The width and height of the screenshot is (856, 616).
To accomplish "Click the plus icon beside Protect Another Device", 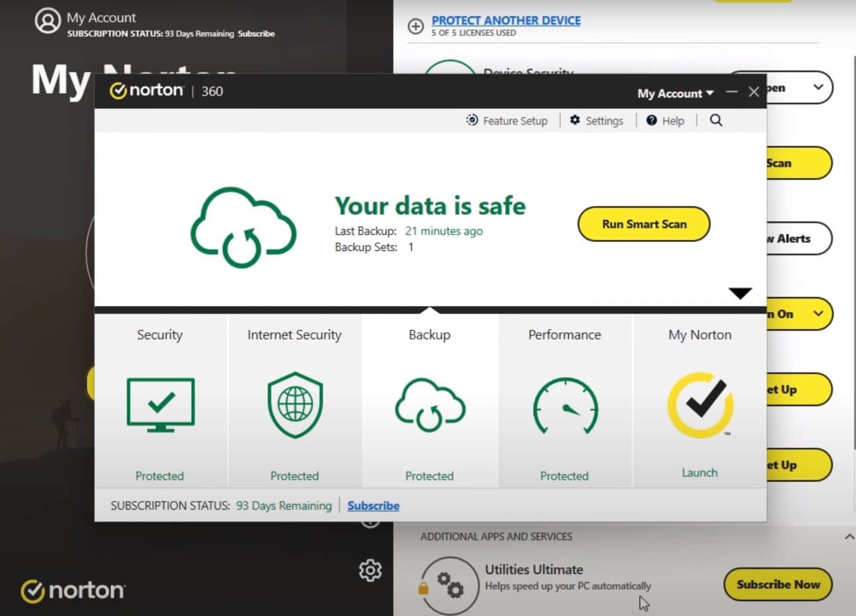I will tap(416, 26).
